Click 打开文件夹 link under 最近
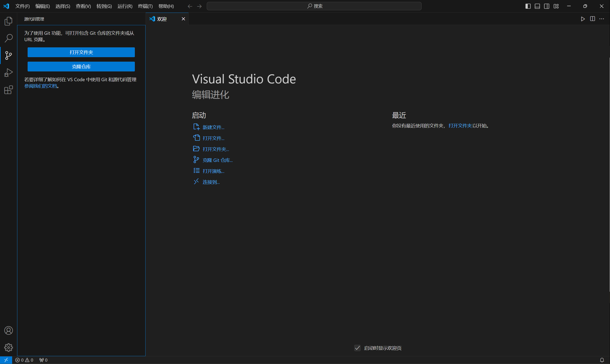The height and width of the screenshot is (364, 610). coord(460,126)
